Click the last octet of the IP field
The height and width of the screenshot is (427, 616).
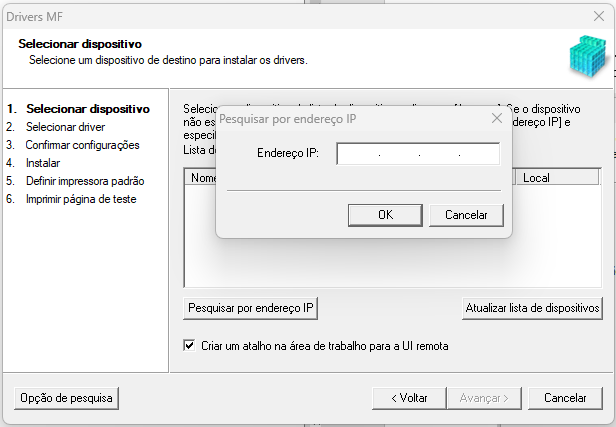coord(478,154)
